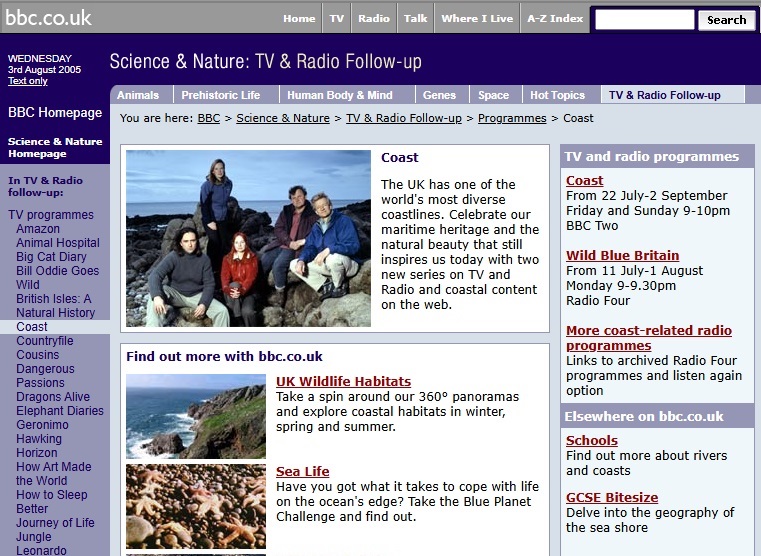Open British Isles: A Natural History

[x=55, y=306]
